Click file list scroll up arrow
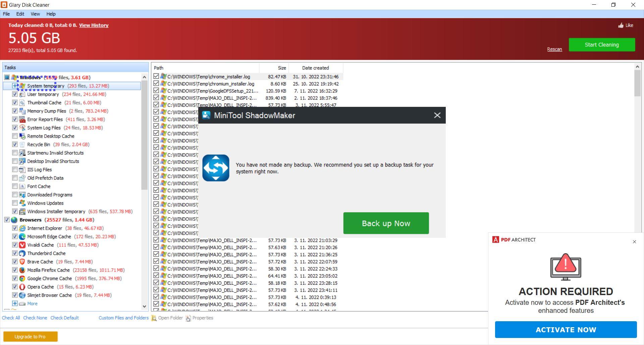Image resolution: width=644 pixels, height=345 pixels. [x=637, y=67]
